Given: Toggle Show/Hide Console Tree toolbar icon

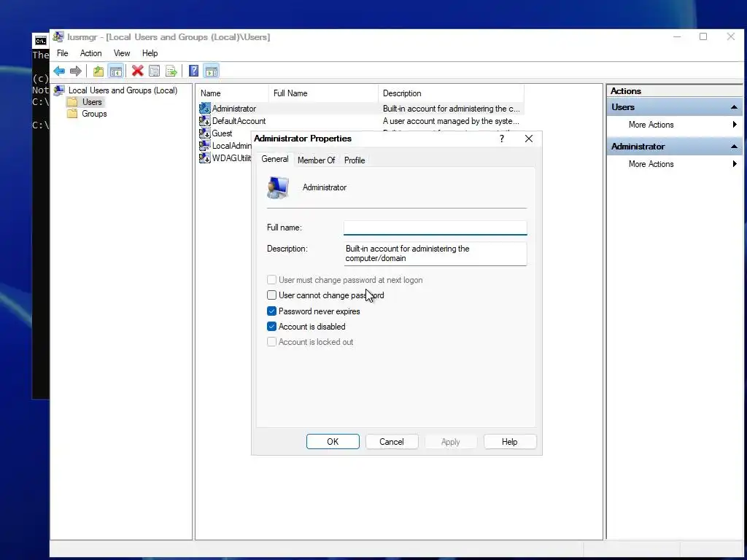Looking at the screenshot, I should click(116, 71).
